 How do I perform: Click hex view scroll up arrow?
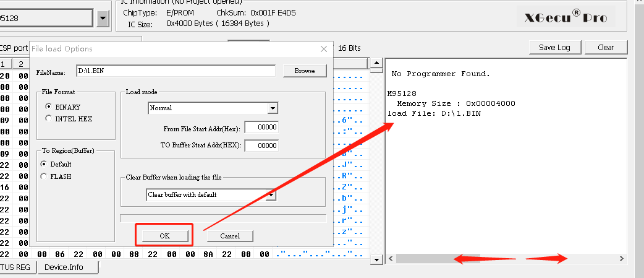click(x=376, y=64)
